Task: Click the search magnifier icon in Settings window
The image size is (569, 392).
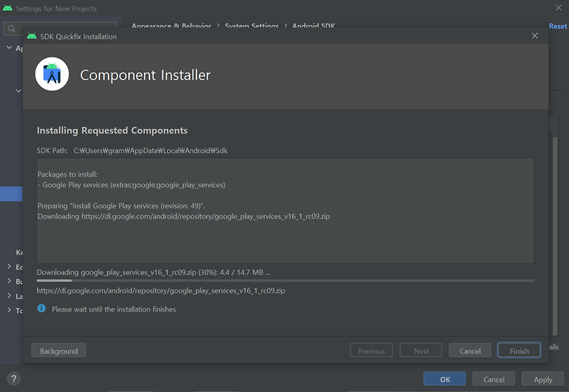Action: pyautogui.click(x=11, y=28)
